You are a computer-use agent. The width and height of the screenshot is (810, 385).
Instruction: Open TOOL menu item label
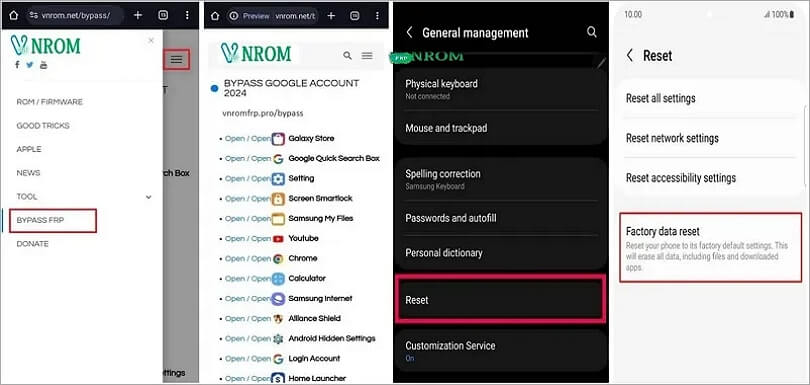[27, 197]
